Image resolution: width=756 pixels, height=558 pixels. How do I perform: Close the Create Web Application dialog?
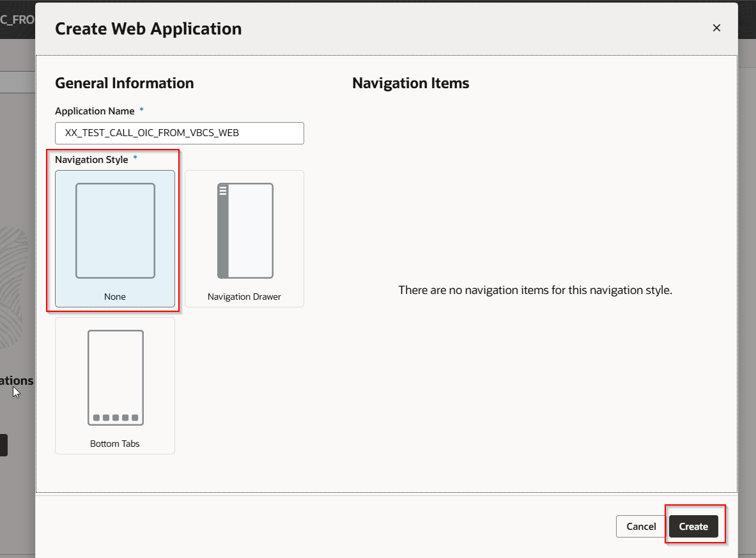716,27
